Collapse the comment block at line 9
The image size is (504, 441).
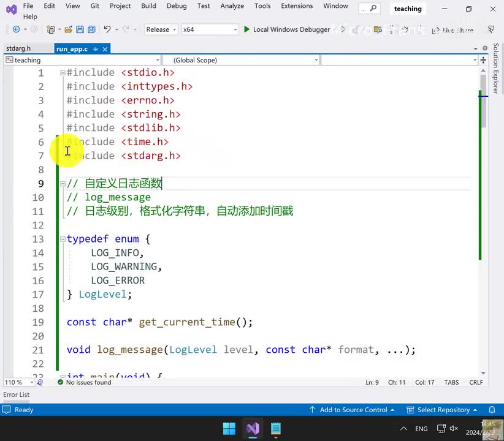click(x=63, y=184)
